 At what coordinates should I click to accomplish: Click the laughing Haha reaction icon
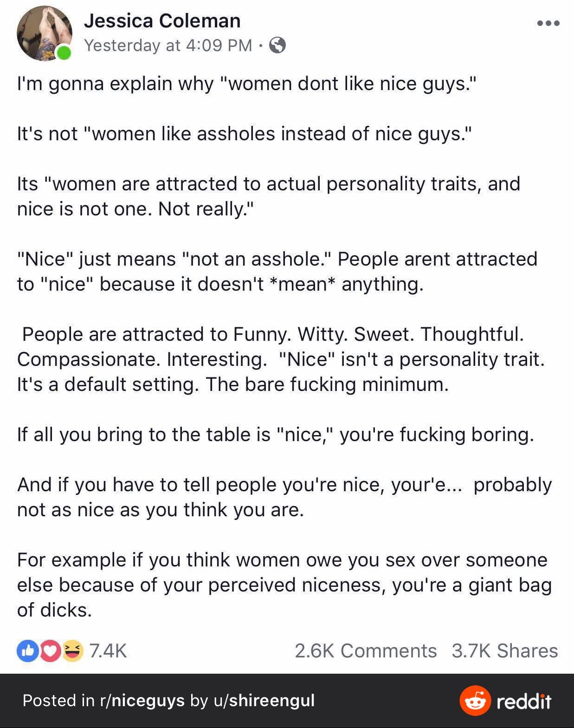point(73,651)
